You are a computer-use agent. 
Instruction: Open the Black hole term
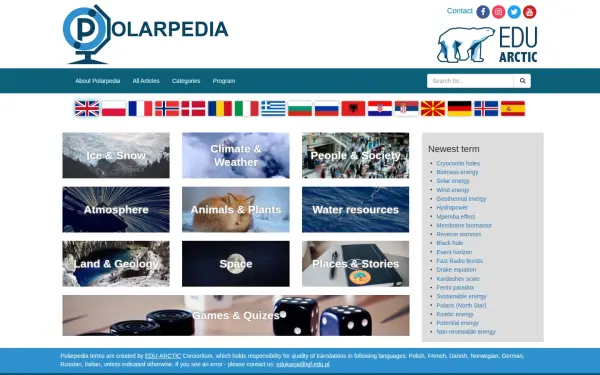[450, 243]
